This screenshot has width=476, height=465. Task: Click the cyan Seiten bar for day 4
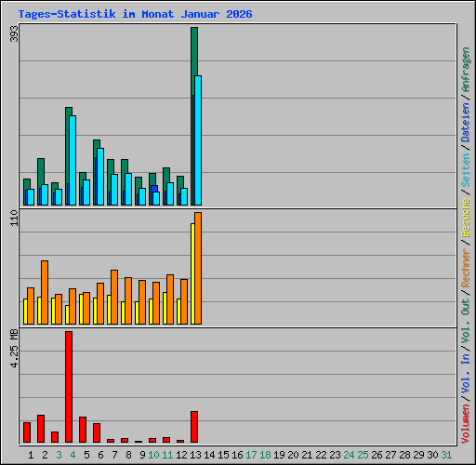[x=73, y=160]
